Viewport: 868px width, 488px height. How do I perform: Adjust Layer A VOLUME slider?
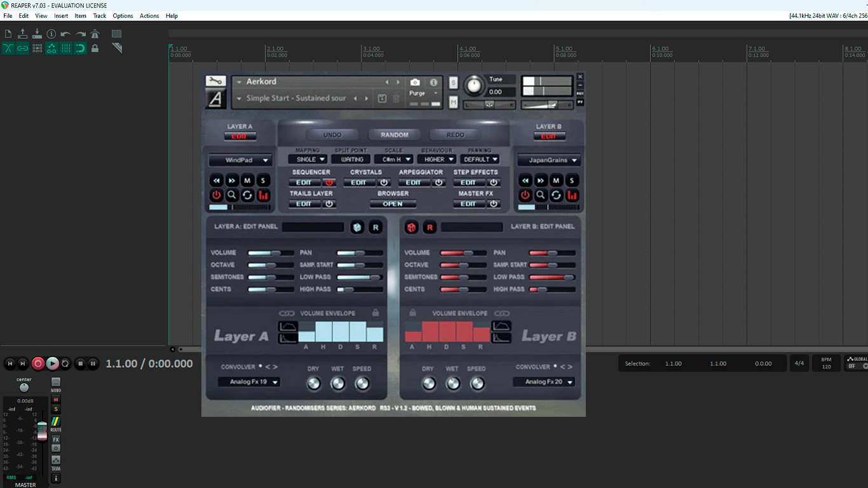(271, 253)
